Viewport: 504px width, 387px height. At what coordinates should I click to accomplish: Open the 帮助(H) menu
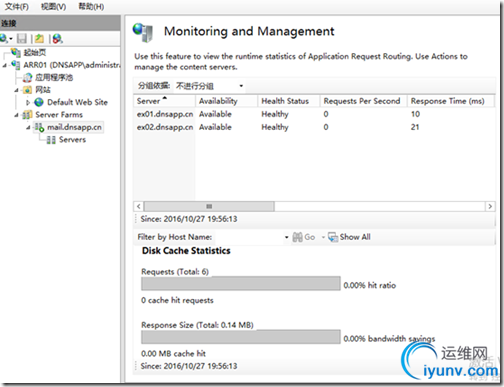pyautogui.click(x=91, y=7)
